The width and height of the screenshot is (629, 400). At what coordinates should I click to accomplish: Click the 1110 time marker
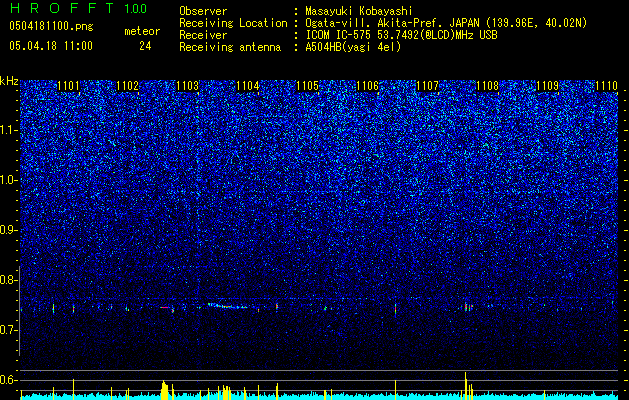(x=607, y=86)
